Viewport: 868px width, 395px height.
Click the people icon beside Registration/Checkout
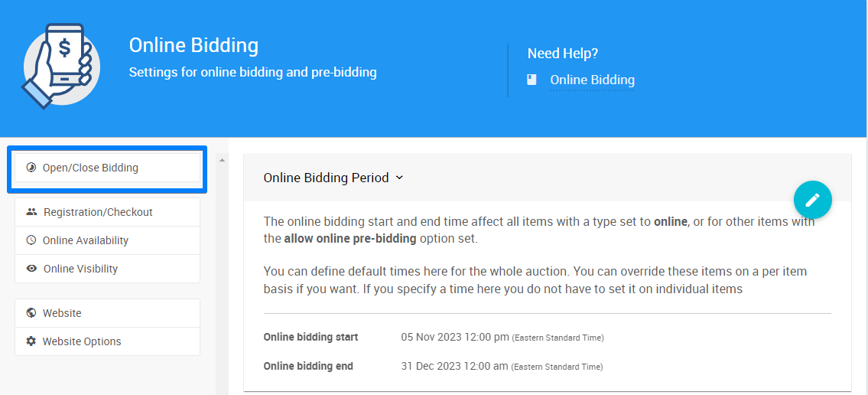31,212
